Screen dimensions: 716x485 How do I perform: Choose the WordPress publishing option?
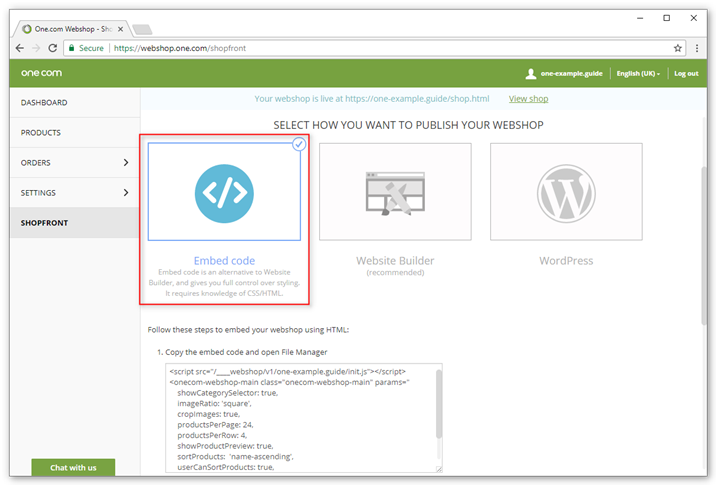[566, 192]
